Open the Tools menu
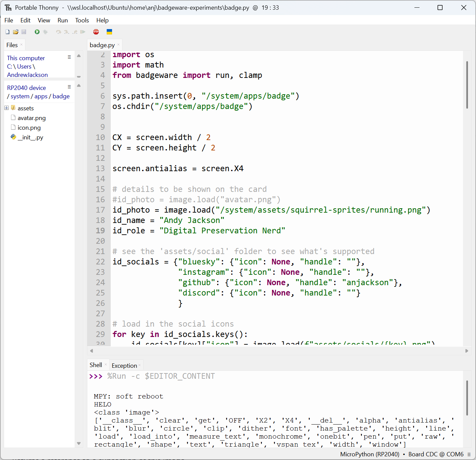 point(82,20)
